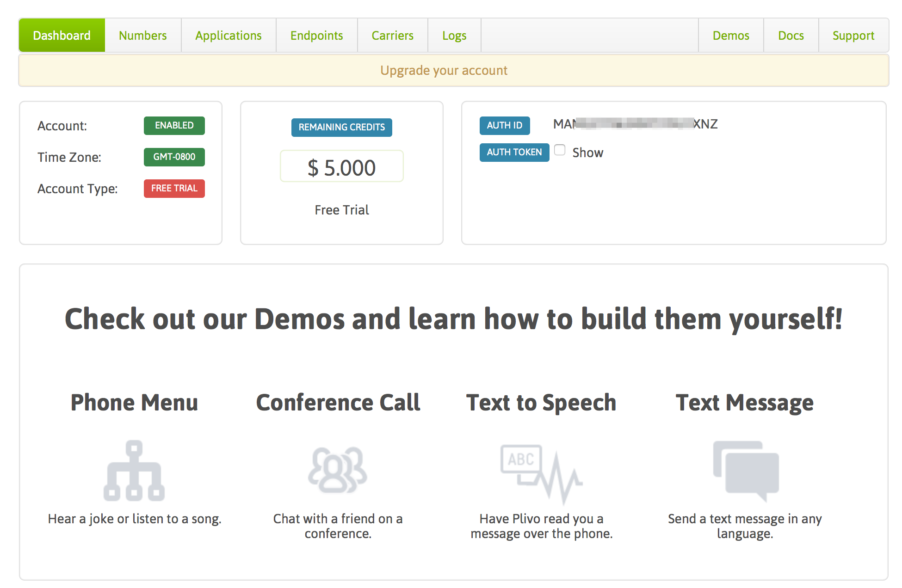Open the Conference Call demo heading
902x588 pixels.
click(338, 403)
